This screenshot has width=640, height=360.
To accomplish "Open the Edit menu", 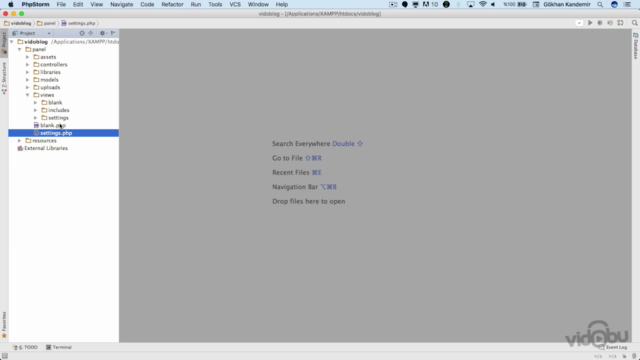I will click(78, 4).
